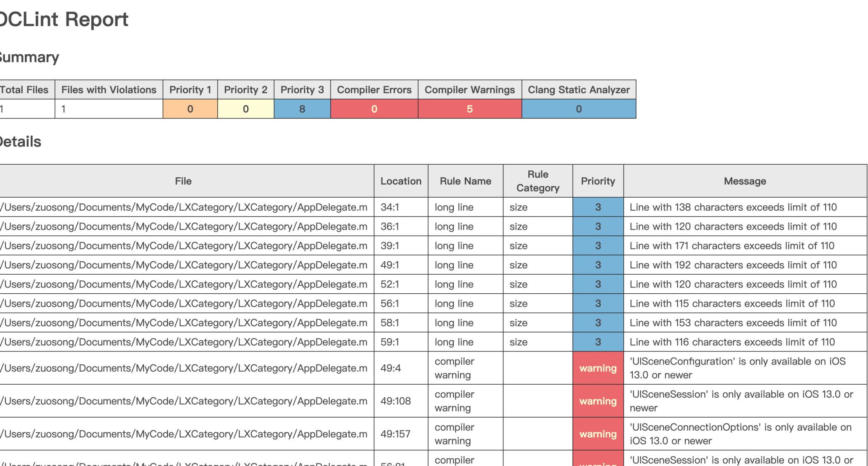This screenshot has height=466, width=868.
Task: Click the Message column header
Action: pyautogui.click(x=745, y=181)
